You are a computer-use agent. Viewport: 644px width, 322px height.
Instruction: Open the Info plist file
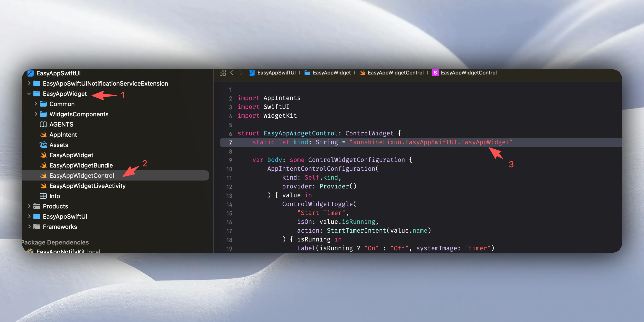[55, 196]
